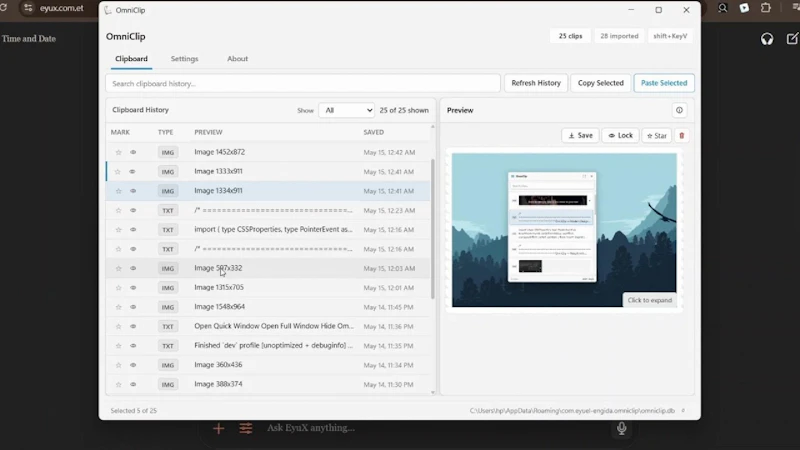Star the Image 360x436 clip
Image resolution: width=800 pixels, height=450 pixels.
[x=118, y=365]
